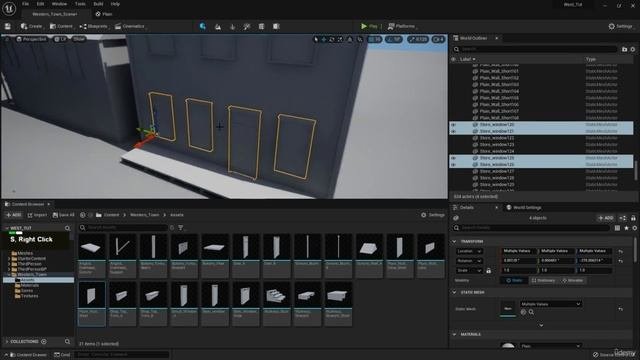Screen dimensions: 640x360
Task: Click the Save All button
Action: (63, 215)
